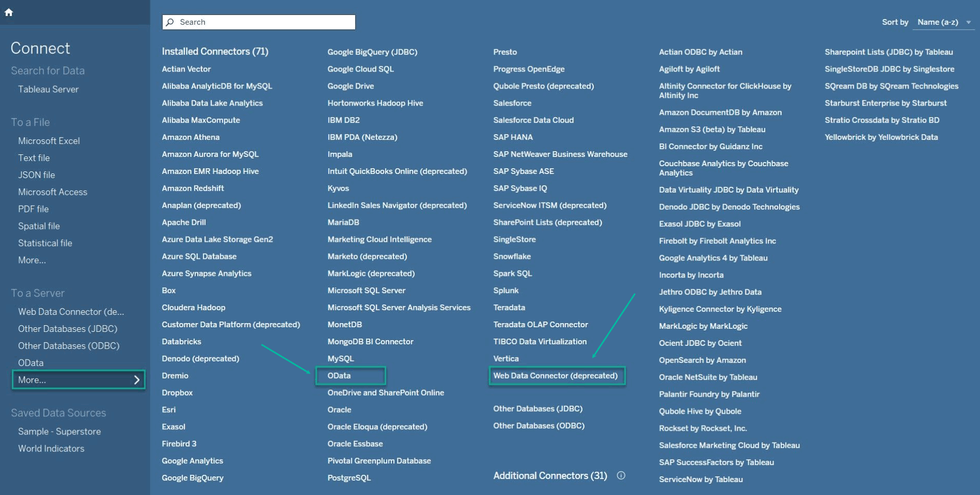Open the World Indicators saved data source
Viewport: 980px width, 495px height.
51,448
